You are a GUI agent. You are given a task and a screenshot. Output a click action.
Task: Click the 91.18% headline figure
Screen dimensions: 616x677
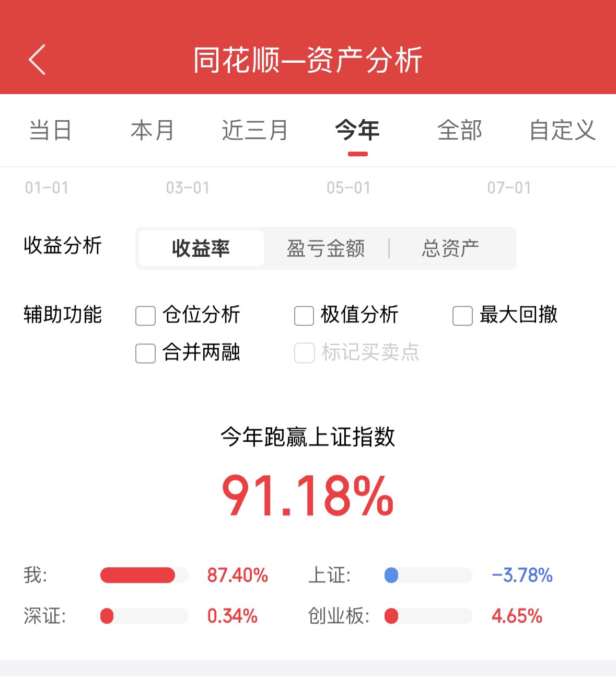point(308,495)
